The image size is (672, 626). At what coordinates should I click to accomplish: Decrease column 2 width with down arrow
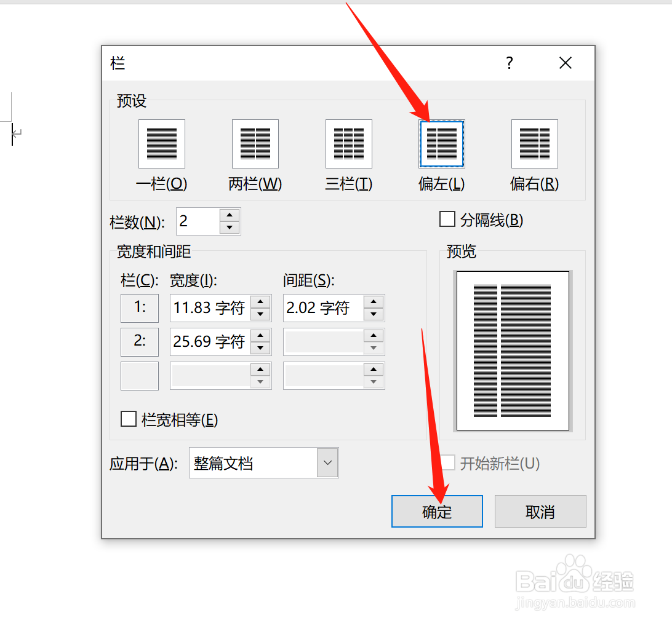coord(260,347)
